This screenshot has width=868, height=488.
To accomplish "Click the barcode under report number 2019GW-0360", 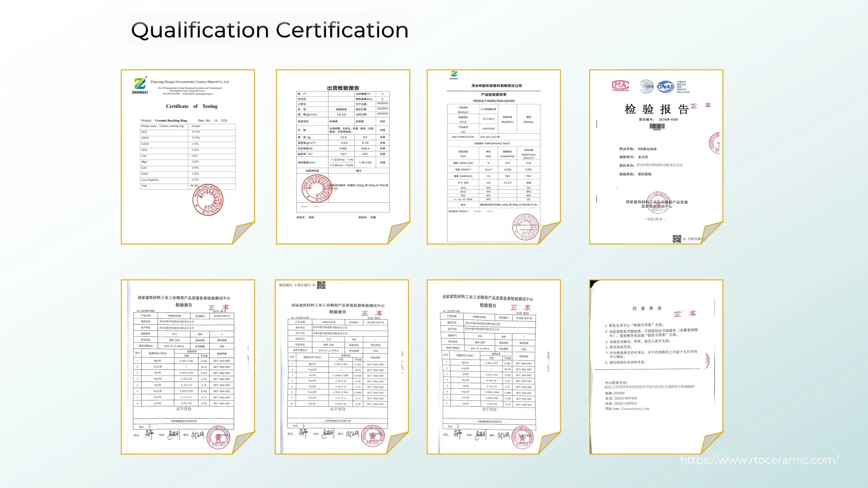I will 657,126.
